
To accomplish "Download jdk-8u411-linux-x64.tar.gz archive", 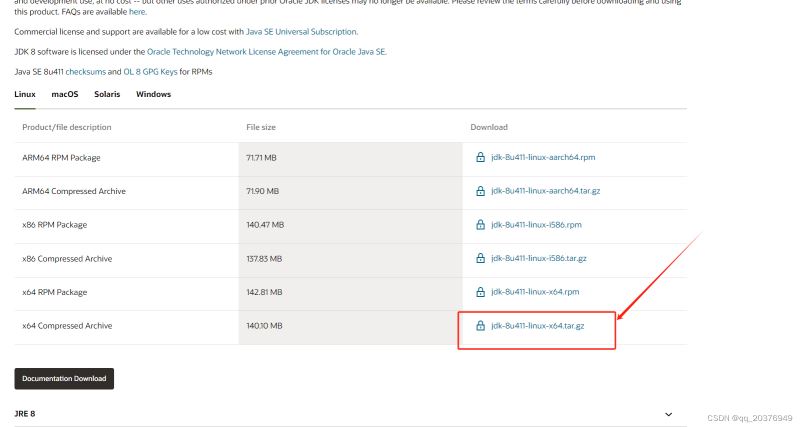I will click(x=539, y=326).
